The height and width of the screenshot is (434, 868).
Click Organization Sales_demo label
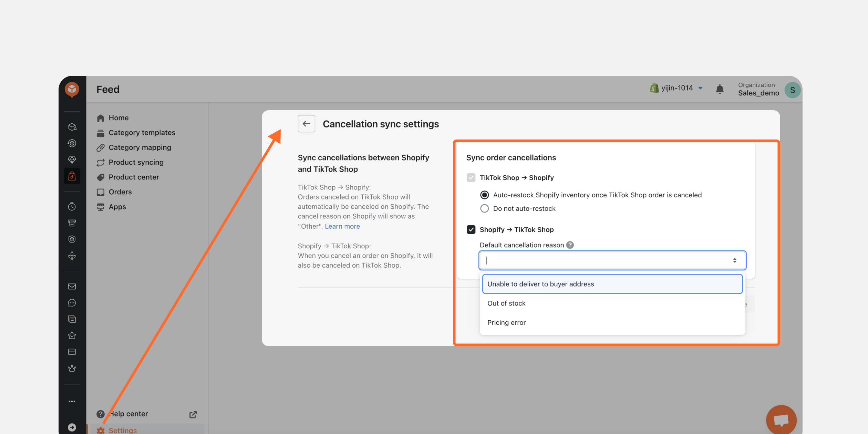point(758,89)
